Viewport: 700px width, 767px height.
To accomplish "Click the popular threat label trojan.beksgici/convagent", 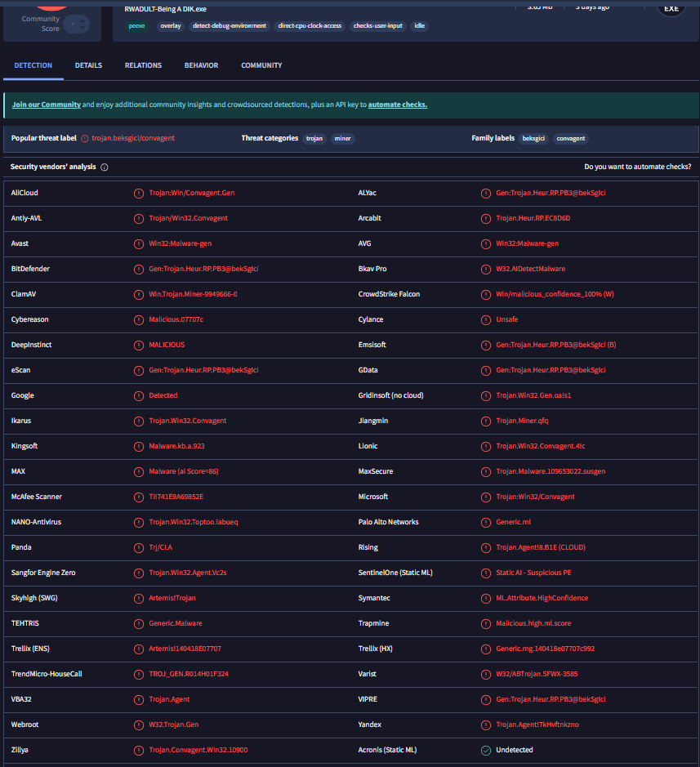I will pos(133,138).
